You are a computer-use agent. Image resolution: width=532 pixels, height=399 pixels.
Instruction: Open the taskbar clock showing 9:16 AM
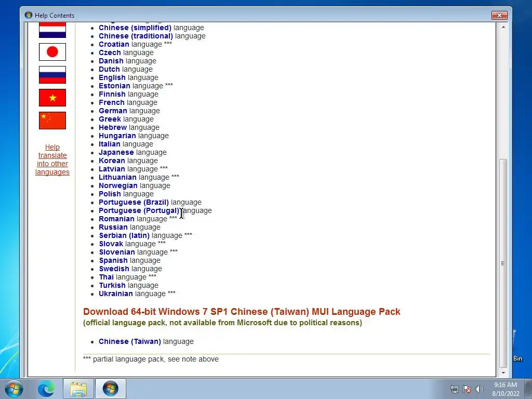[x=506, y=389]
